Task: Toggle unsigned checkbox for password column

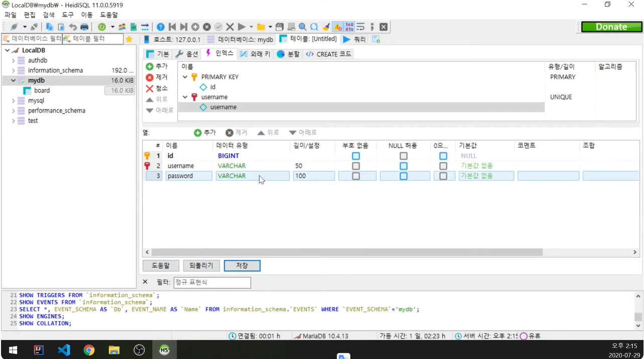Action: click(x=356, y=176)
